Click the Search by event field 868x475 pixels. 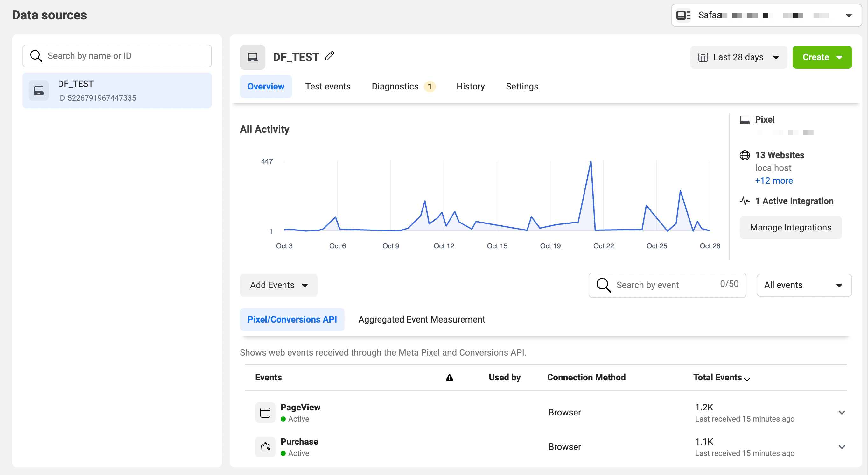pyautogui.click(x=667, y=285)
